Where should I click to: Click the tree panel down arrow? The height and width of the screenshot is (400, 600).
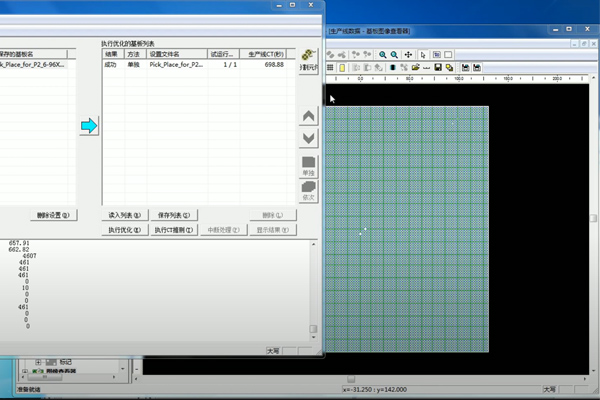pos(122,369)
